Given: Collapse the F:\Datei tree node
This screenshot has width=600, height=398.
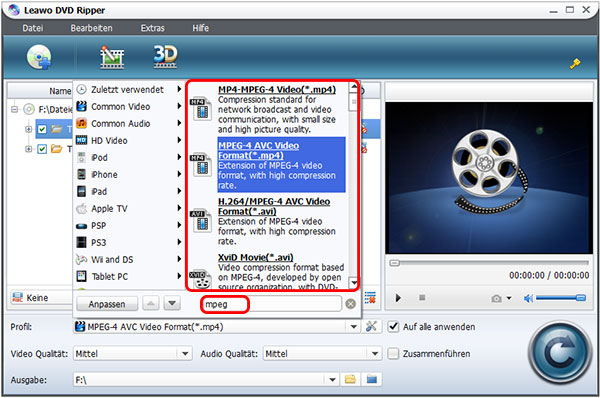Looking at the screenshot, I should 15,109.
